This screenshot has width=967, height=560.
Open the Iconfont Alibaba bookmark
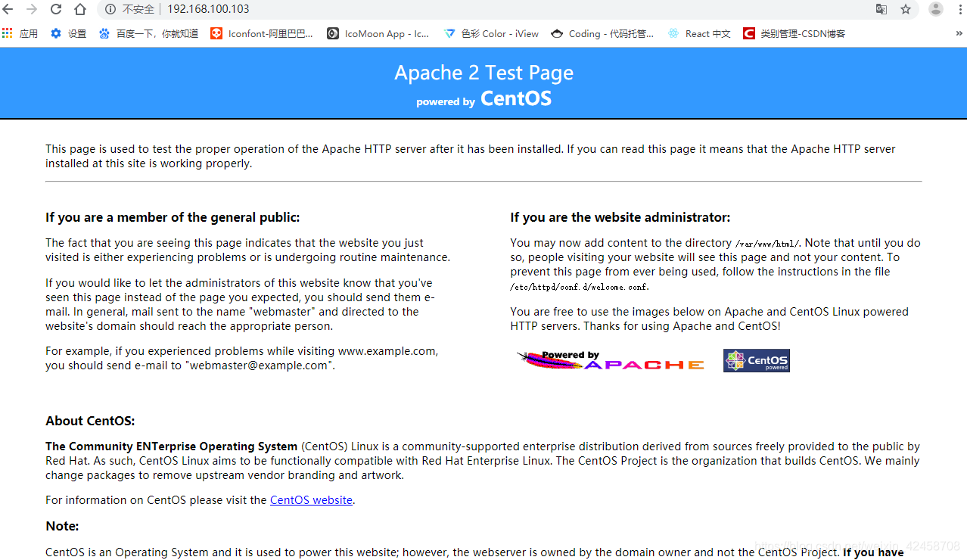262,33
